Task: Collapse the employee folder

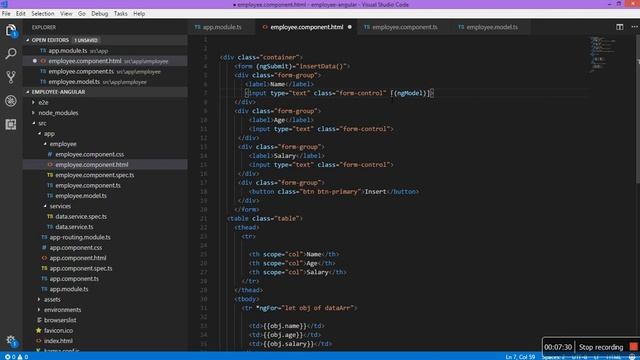Action: (45, 144)
